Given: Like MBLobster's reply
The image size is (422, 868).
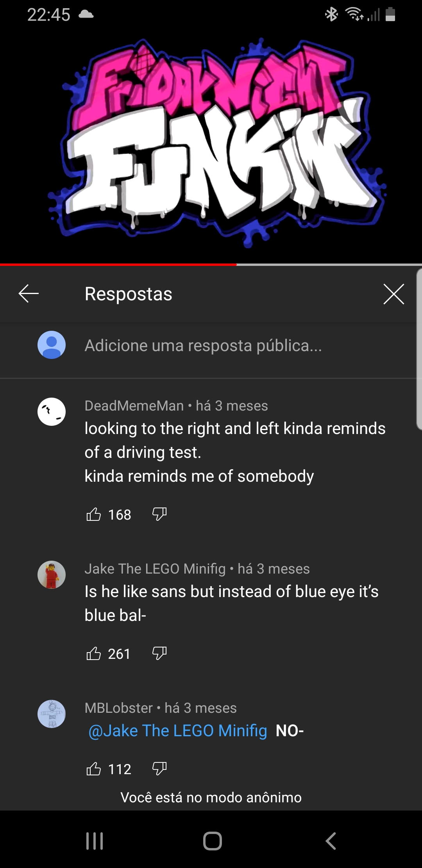Looking at the screenshot, I should coord(93,769).
